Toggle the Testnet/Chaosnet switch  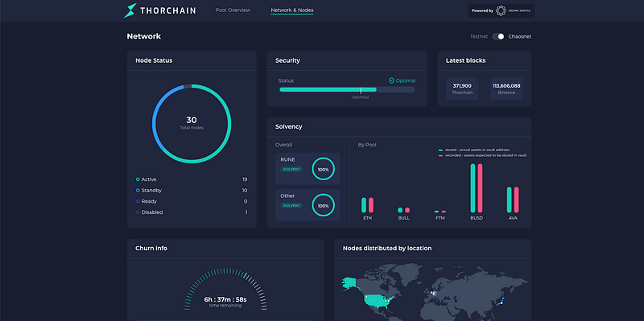click(x=498, y=36)
